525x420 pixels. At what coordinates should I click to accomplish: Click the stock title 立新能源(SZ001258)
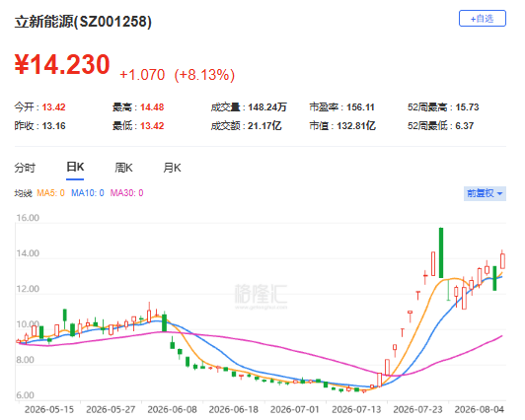click(83, 22)
